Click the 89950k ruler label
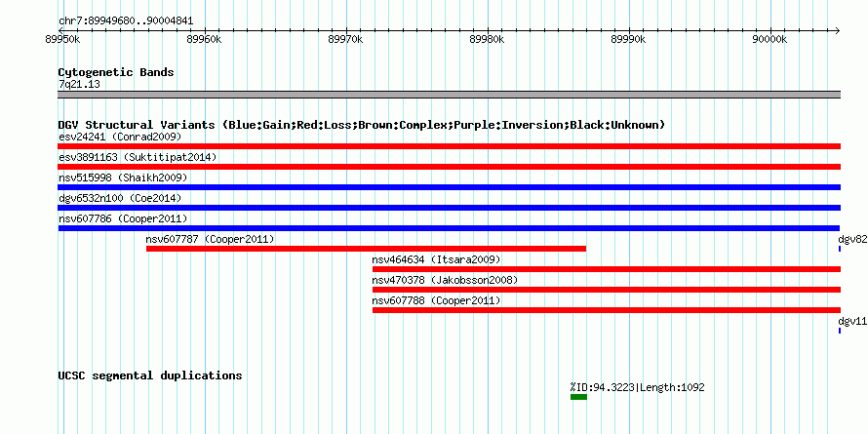This screenshot has width=868, height=434. (x=63, y=39)
